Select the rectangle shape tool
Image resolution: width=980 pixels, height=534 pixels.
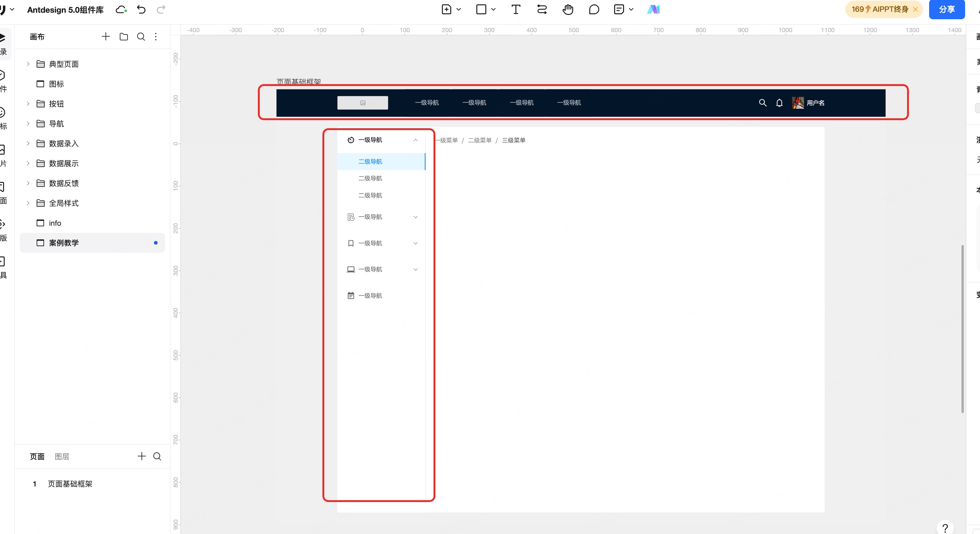tap(481, 10)
